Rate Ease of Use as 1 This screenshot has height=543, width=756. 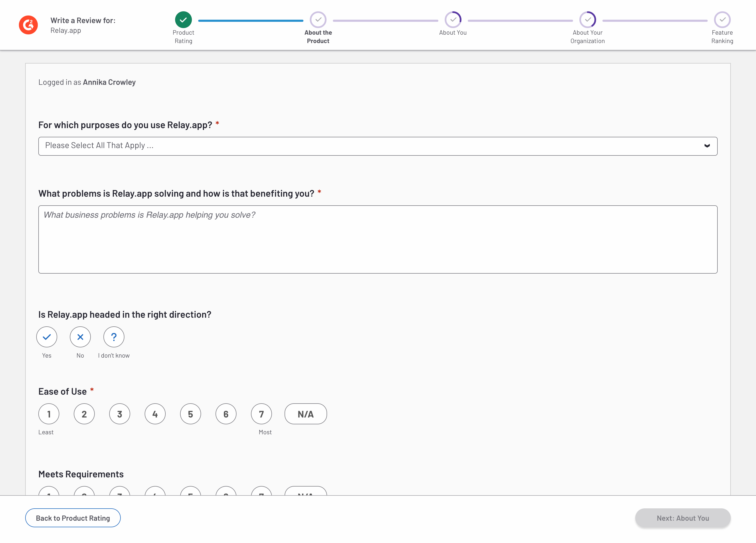49,414
